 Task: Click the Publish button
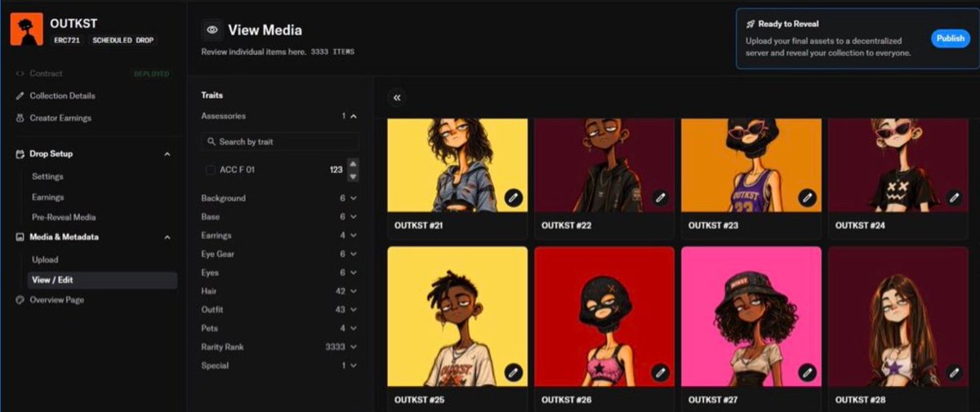pyautogui.click(x=951, y=38)
